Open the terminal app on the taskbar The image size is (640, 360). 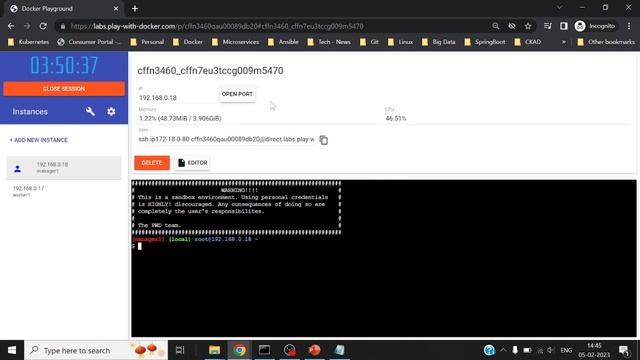pos(264,350)
